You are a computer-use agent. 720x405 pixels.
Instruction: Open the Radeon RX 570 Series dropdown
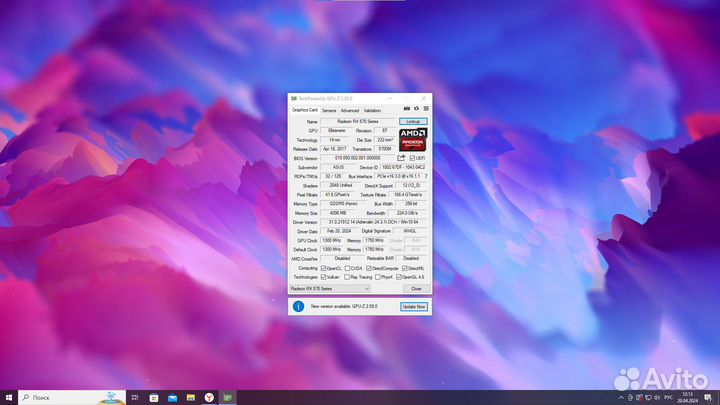pos(330,288)
